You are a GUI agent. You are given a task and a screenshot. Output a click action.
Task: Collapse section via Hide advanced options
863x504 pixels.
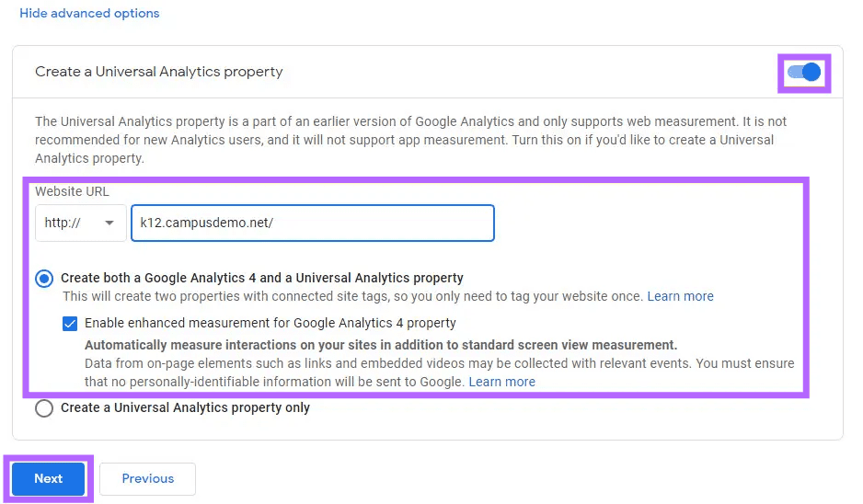pos(90,13)
